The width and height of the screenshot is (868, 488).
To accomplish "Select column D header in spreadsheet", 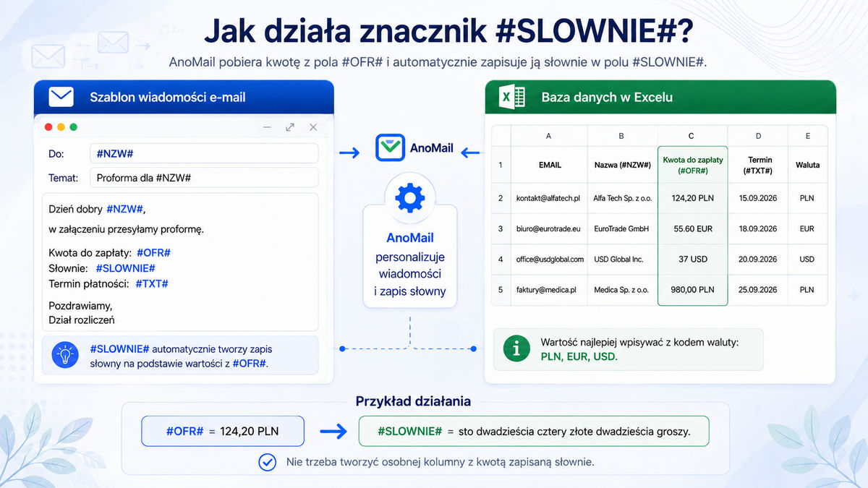I will tap(758, 136).
